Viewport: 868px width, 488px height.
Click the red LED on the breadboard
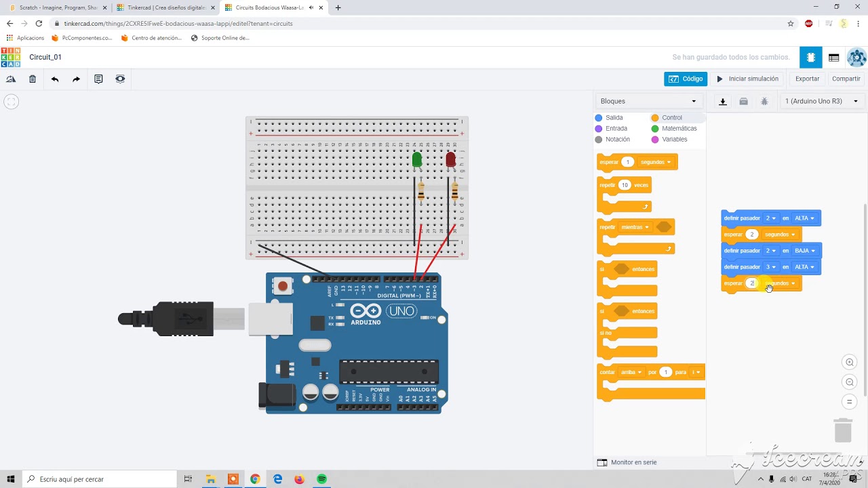(451, 160)
